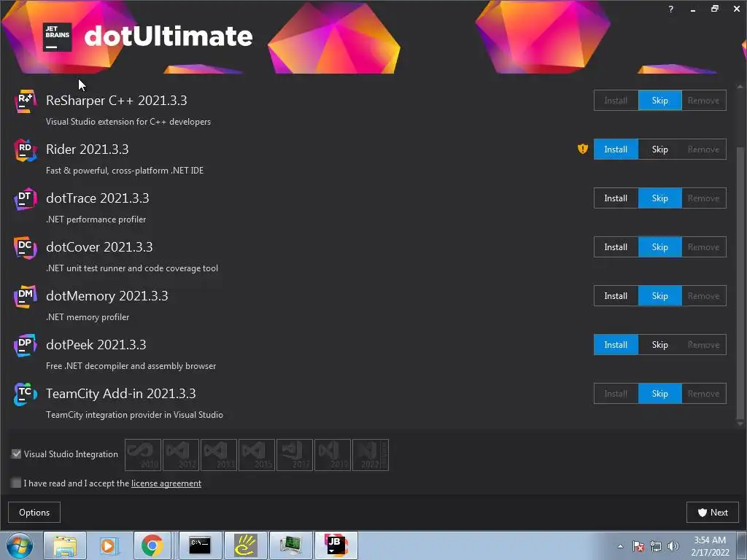Click the 'Rider 2021.3.3' title text
747x560 pixels.
pos(88,149)
